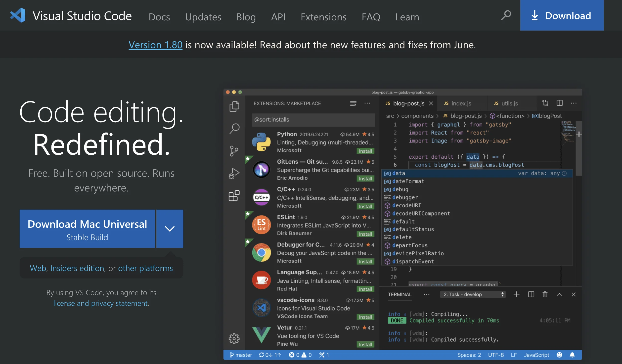
Task: Click the master branch in status bar
Action: 241,355
